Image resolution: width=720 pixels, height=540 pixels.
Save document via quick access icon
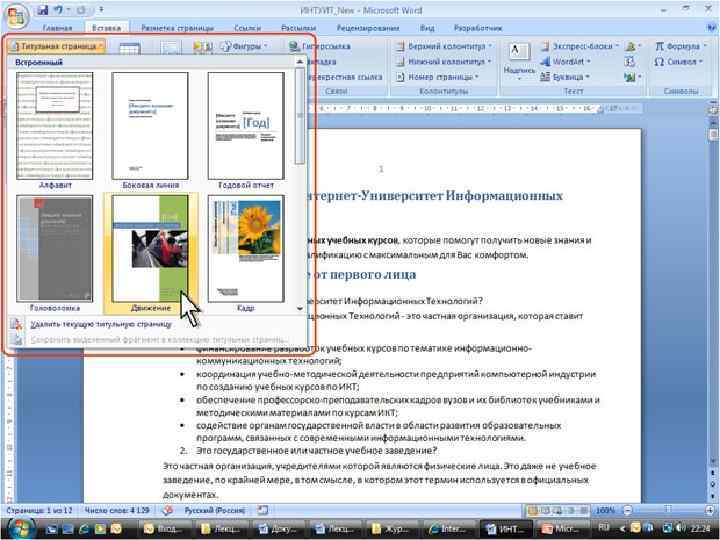pos(42,10)
